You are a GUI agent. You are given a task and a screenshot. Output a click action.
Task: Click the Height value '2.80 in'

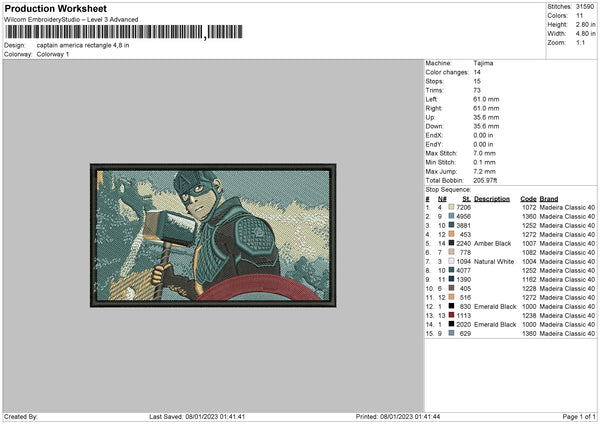point(585,24)
